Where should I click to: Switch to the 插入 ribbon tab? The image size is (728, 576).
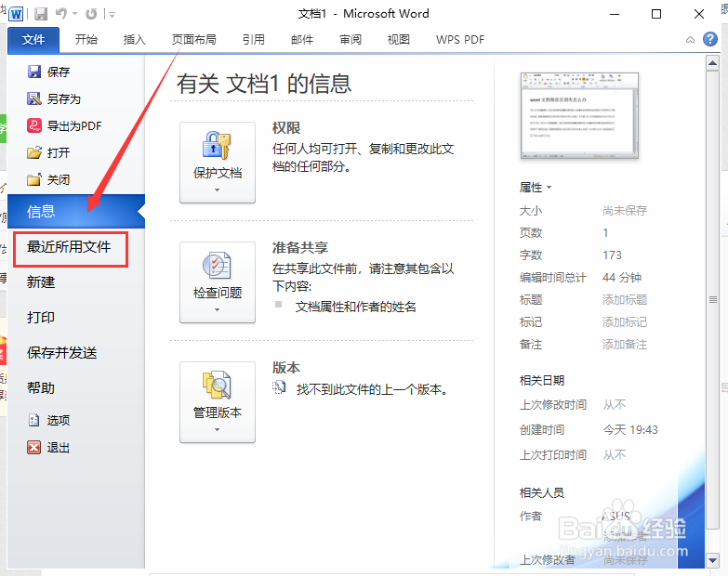tap(135, 40)
